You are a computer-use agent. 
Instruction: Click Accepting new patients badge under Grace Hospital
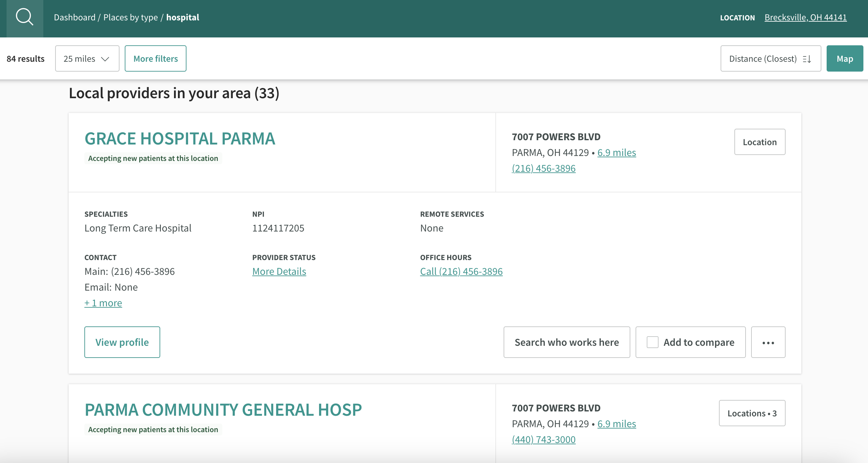click(153, 158)
